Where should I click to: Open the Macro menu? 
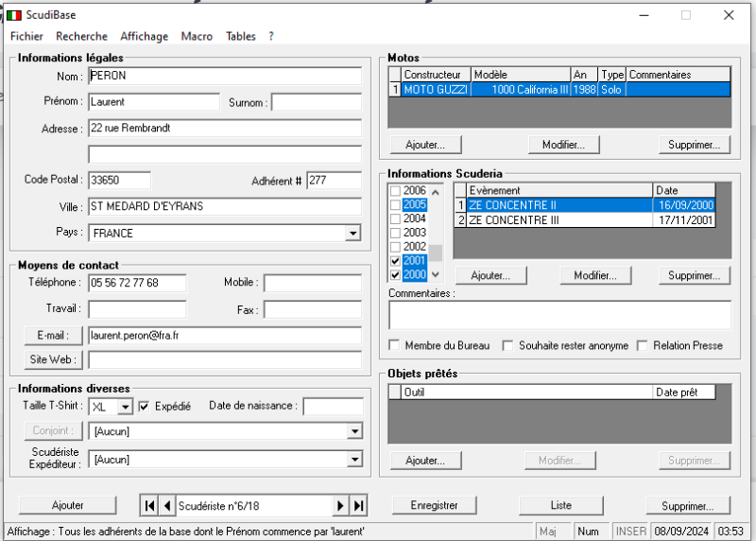click(197, 37)
